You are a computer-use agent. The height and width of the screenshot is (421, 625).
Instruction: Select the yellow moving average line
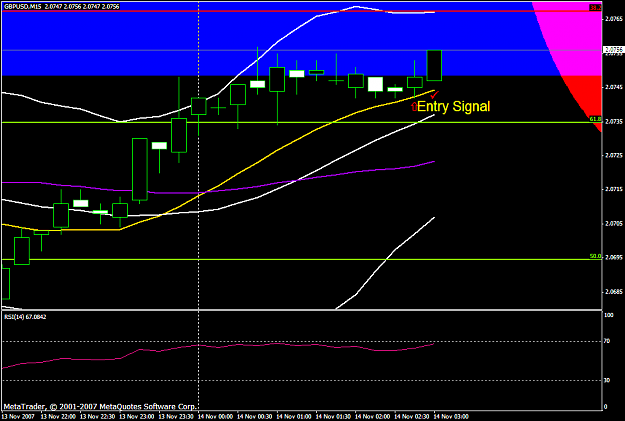(277, 151)
